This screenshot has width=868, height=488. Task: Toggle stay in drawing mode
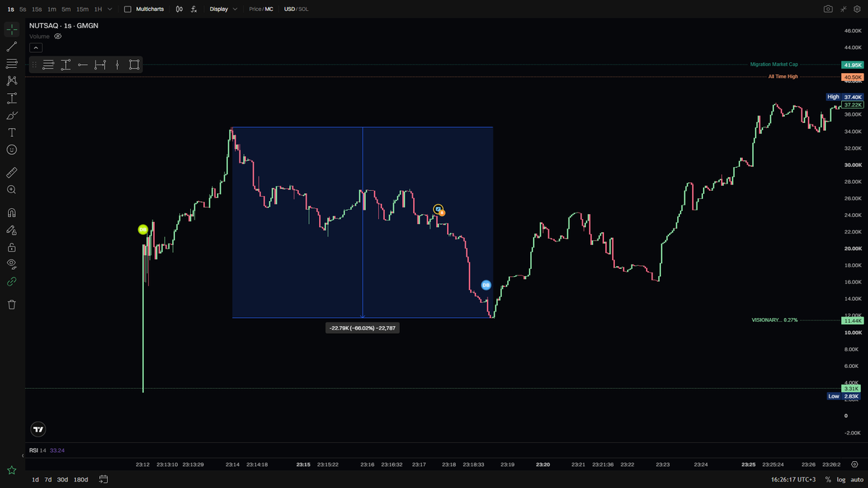click(12, 230)
